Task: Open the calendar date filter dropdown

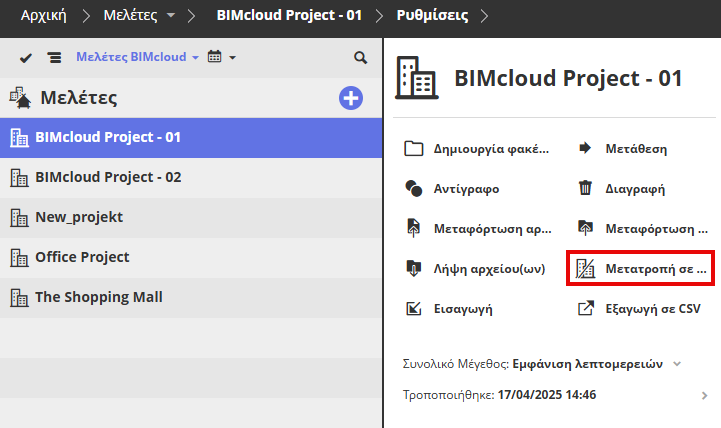Action: point(221,57)
